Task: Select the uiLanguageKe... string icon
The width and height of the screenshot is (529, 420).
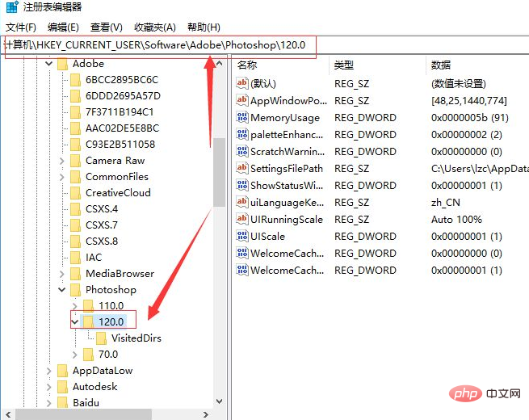Action: [x=242, y=202]
